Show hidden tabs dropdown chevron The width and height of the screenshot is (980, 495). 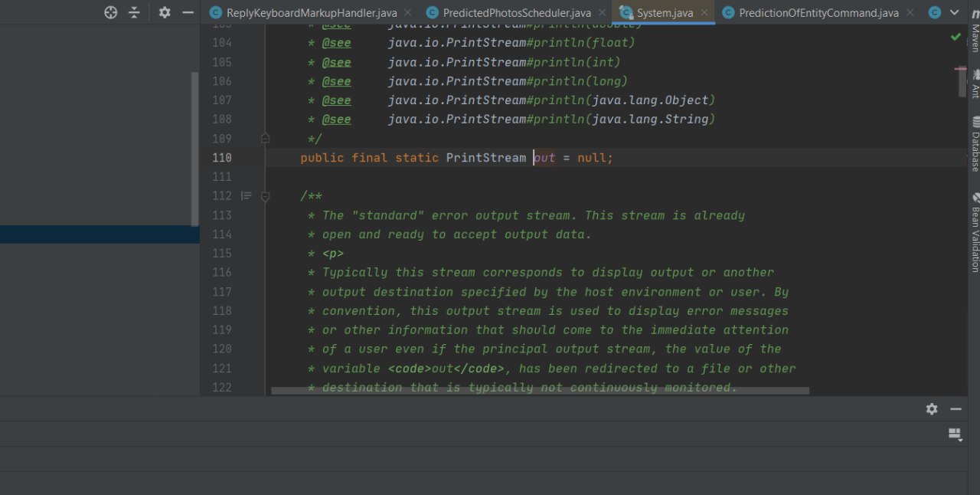click(955, 13)
